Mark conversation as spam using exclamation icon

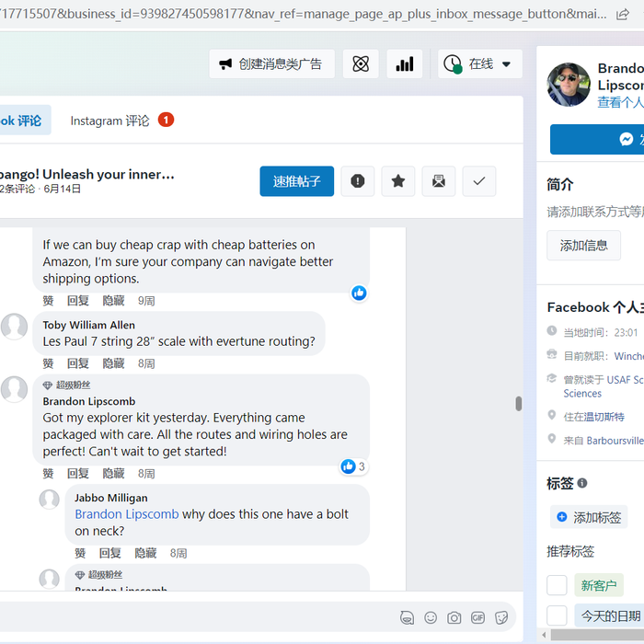(358, 181)
